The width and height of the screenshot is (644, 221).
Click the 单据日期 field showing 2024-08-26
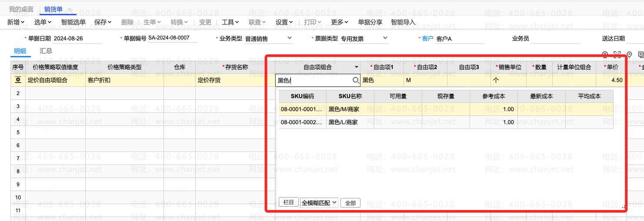point(77,39)
